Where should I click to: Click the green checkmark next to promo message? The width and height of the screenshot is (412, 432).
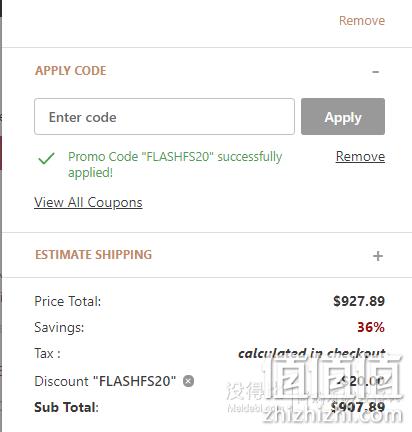46,158
